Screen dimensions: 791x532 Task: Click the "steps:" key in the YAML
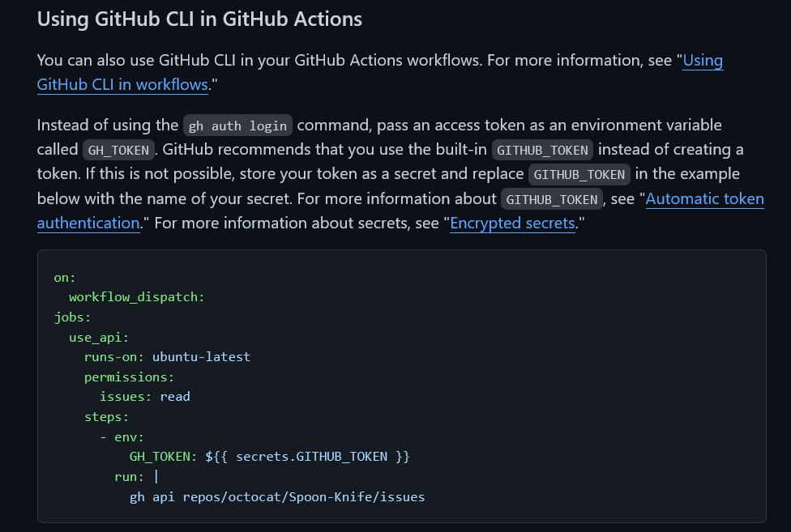pos(106,416)
